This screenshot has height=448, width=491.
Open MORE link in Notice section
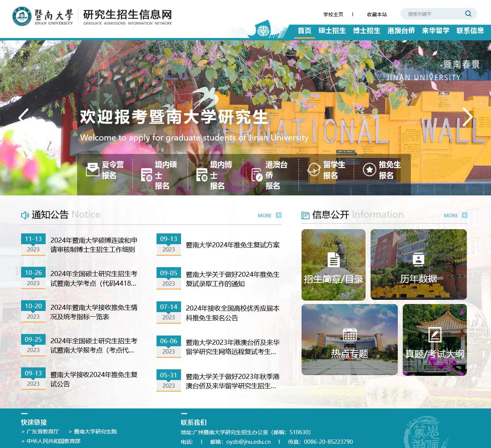pos(265,216)
